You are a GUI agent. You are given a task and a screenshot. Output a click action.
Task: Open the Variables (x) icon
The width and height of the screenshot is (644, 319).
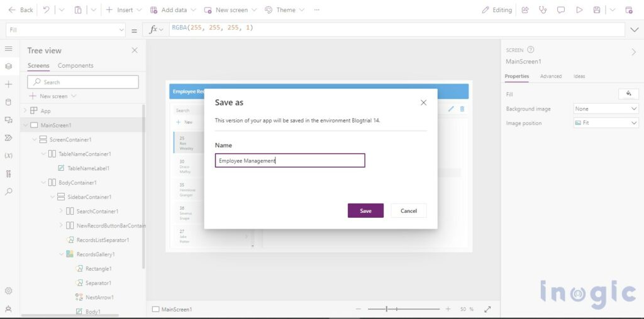tap(8, 156)
